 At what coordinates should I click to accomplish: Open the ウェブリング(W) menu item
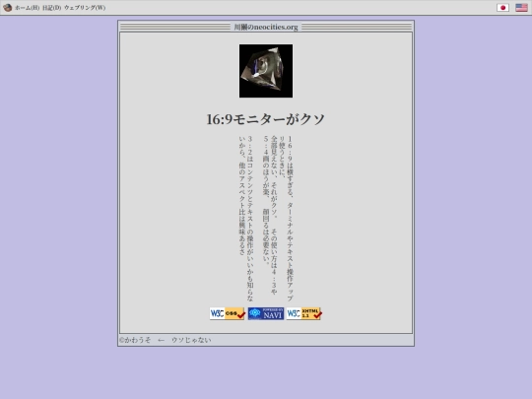pyautogui.click(x=85, y=8)
